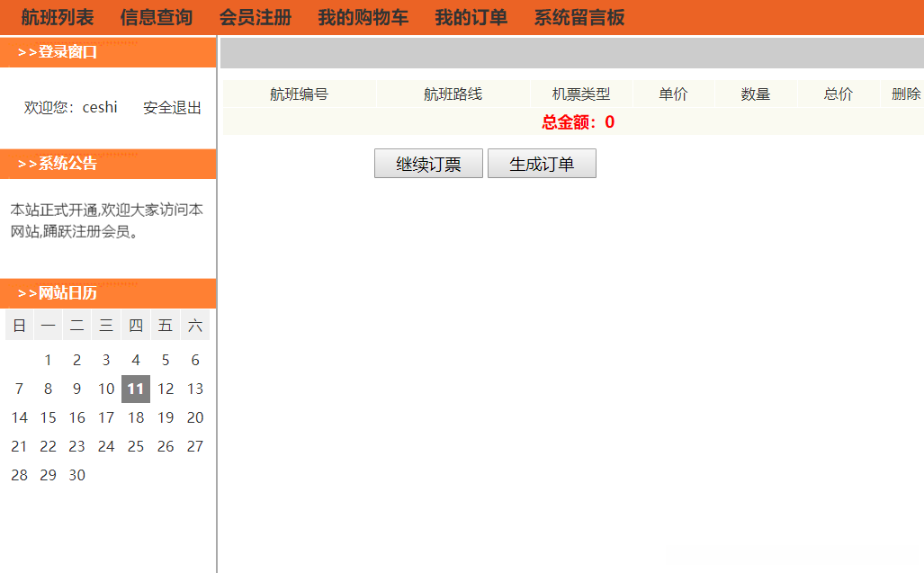
Task: Select day 18 in calendar
Action: (x=136, y=417)
